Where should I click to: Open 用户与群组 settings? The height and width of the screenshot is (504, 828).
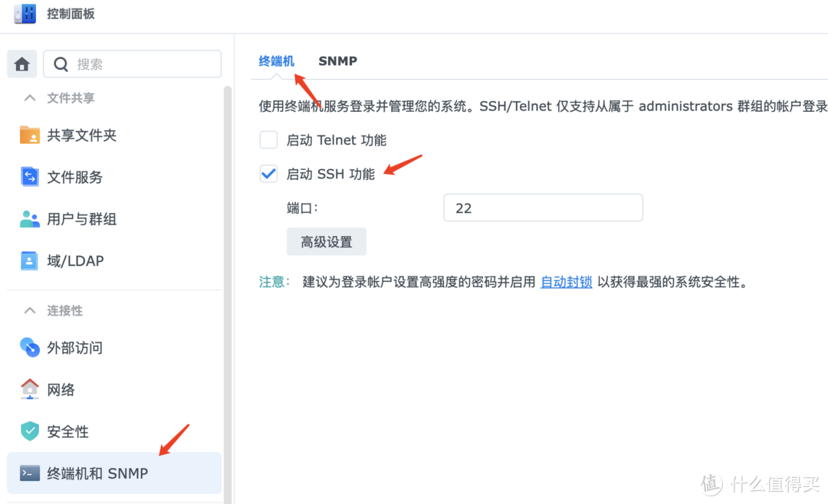click(28, 219)
